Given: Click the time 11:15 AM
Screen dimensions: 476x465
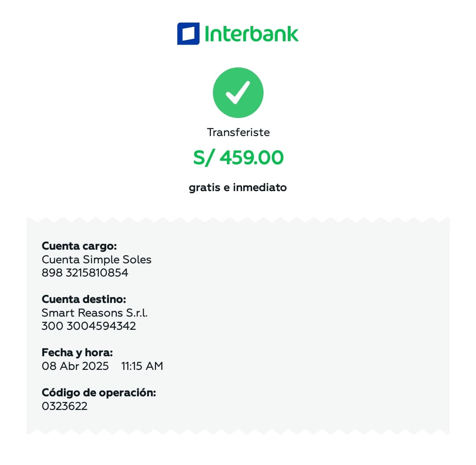Looking at the screenshot, I should [142, 366].
